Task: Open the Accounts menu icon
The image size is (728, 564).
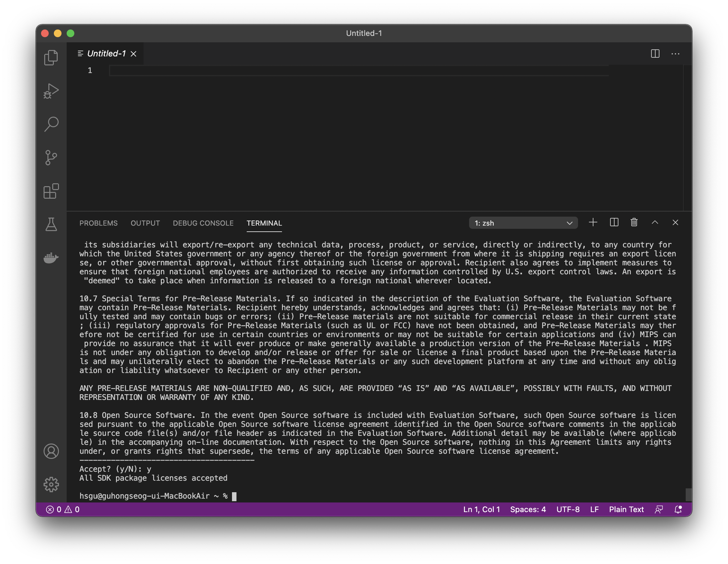Action: (x=51, y=451)
